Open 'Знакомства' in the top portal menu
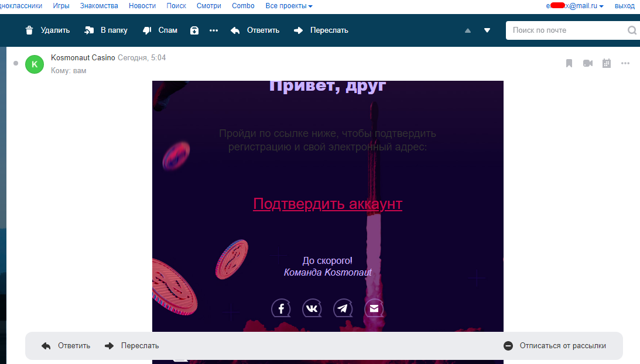The height and width of the screenshot is (364, 640). (99, 6)
